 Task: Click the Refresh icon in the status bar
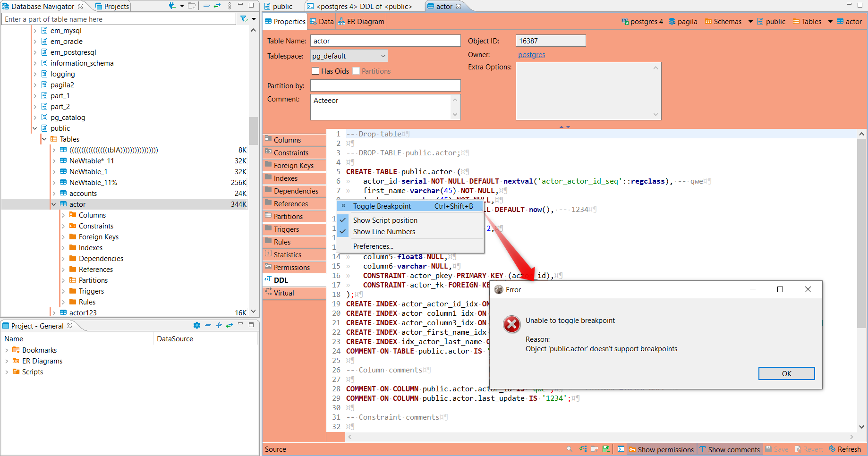[845, 449]
